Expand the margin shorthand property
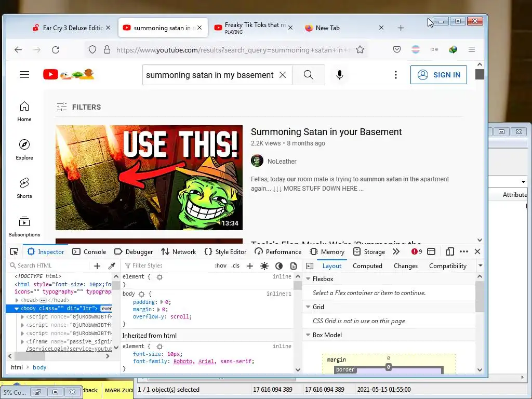 (158, 310)
